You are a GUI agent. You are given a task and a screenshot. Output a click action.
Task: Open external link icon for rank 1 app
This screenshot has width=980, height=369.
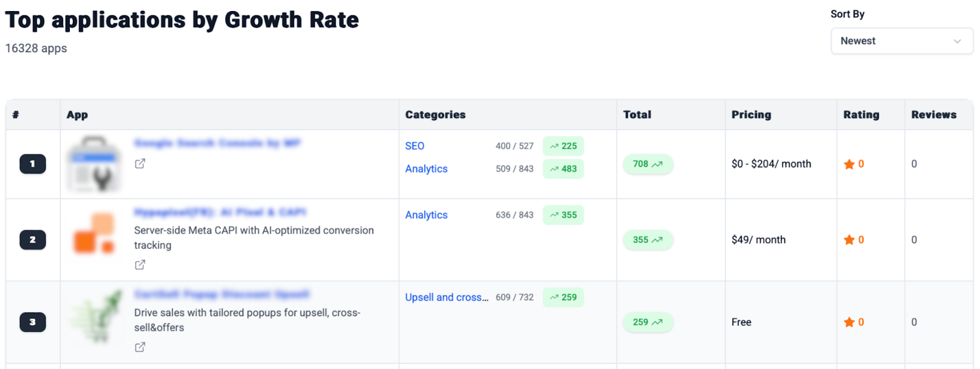point(140,164)
